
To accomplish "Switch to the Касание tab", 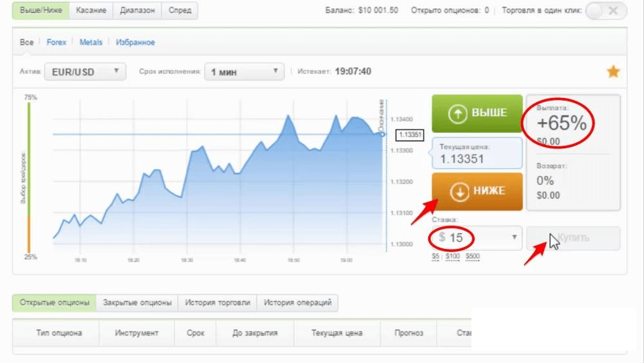I will (91, 10).
